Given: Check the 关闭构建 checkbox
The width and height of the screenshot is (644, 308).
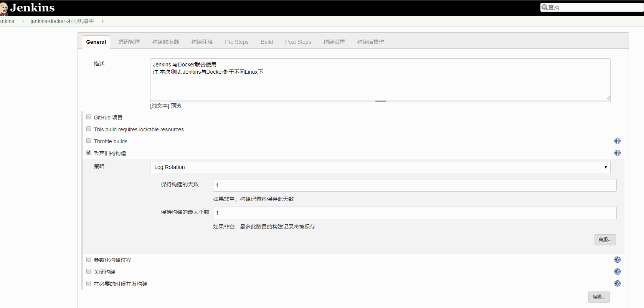Looking at the screenshot, I should point(89,271).
